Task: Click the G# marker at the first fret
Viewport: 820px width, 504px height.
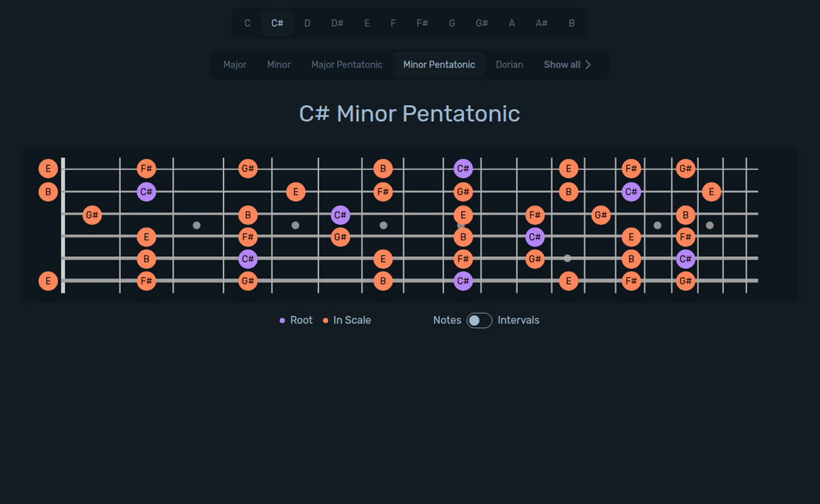Action: click(92, 215)
